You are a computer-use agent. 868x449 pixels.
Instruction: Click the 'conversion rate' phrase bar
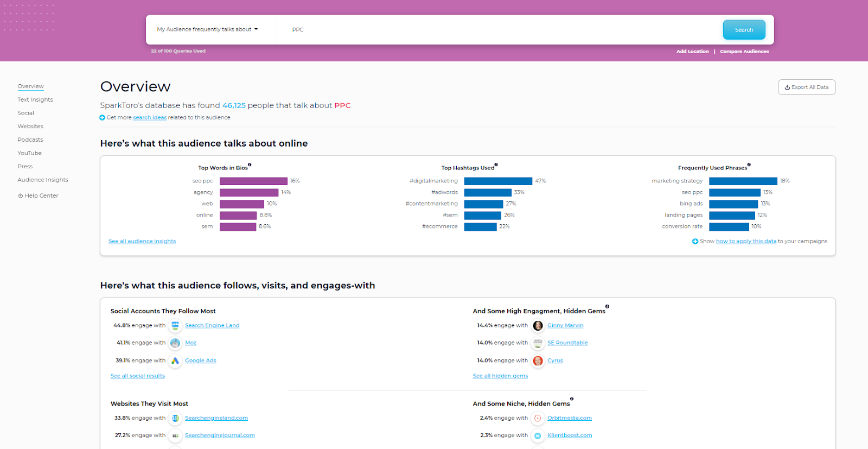729,227
